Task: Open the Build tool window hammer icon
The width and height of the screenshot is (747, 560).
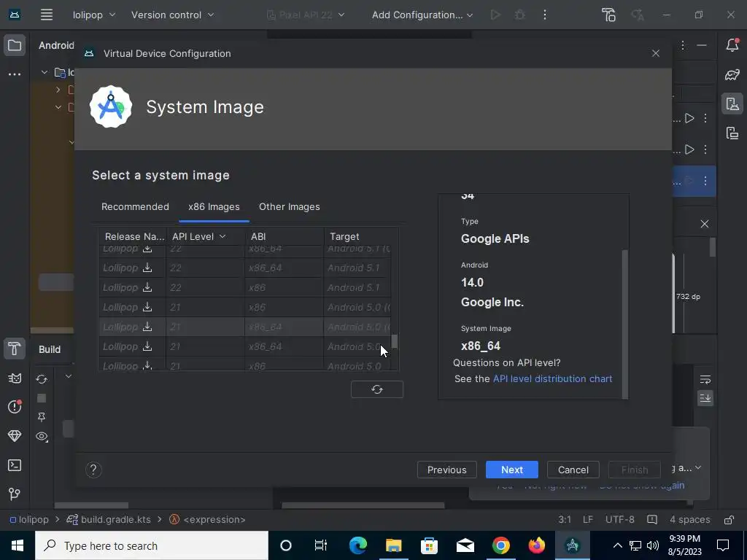Action: pyautogui.click(x=15, y=349)
